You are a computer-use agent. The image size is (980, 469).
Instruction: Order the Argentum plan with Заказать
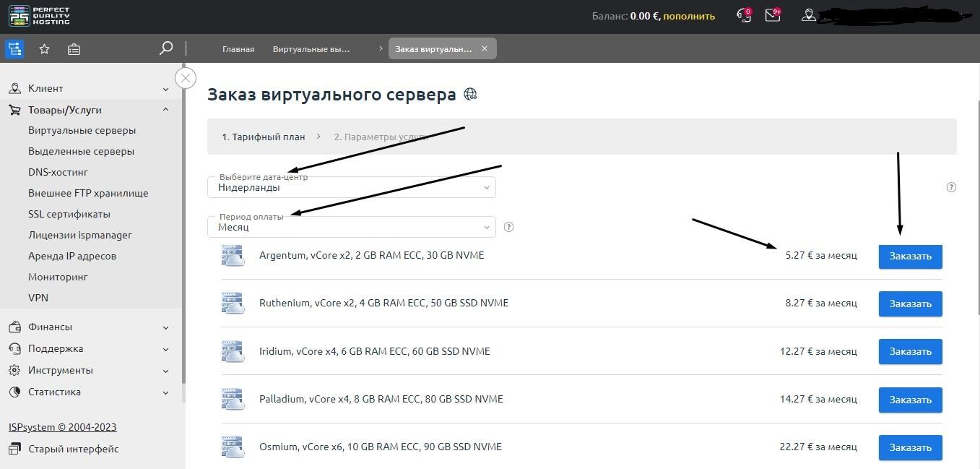[x=910, y=256]
